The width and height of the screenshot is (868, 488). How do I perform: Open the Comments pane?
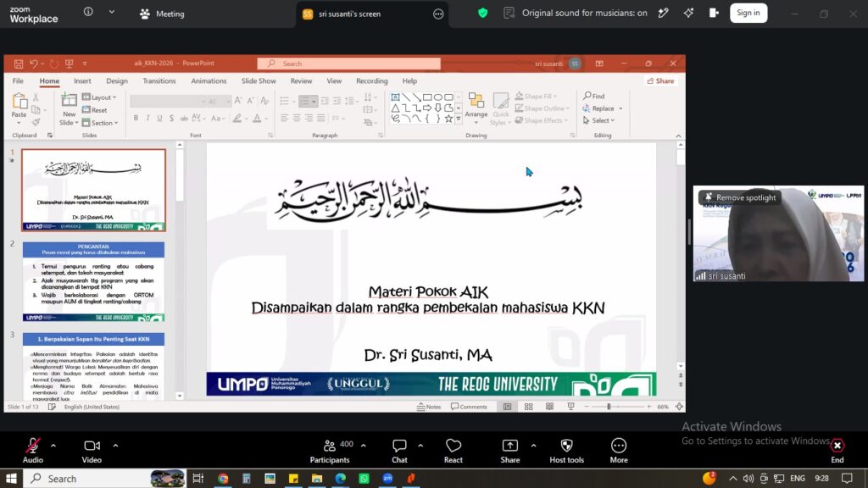coord(469,407)
